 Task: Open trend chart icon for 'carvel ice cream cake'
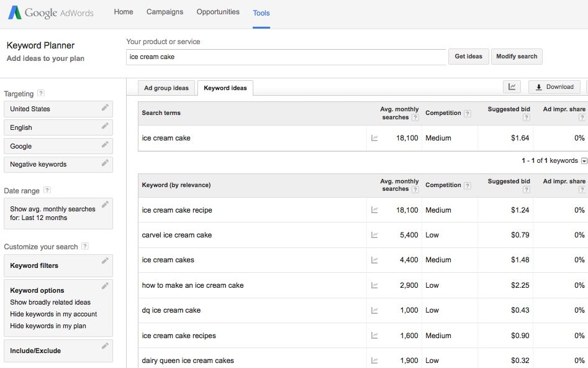[x=374, y=235]
